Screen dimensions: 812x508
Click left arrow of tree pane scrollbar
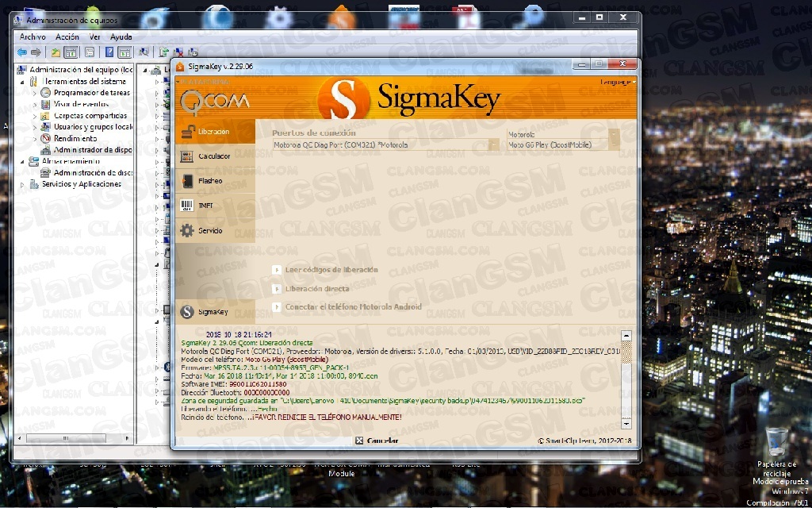click(20, 438)
